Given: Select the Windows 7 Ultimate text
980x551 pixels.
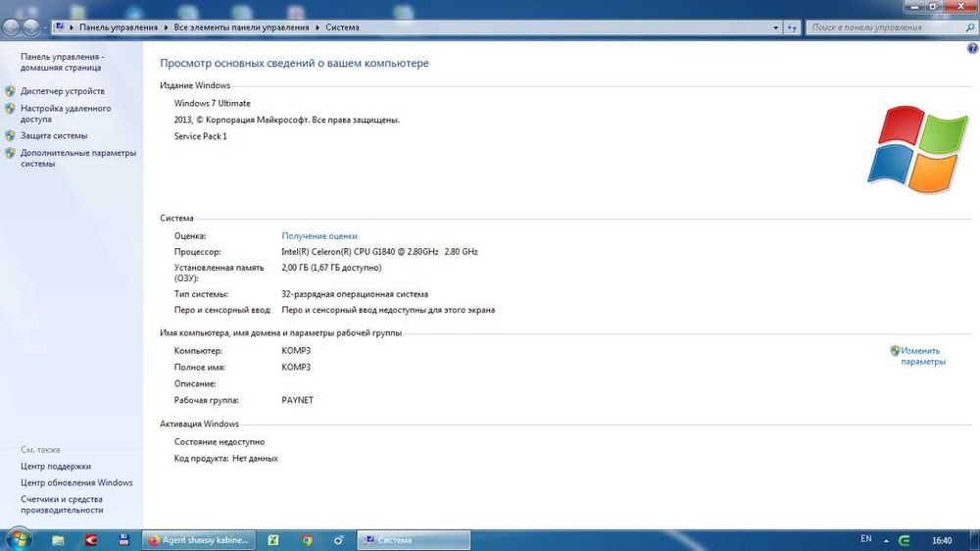Looking at the screenshot, I should click(212, 104).
